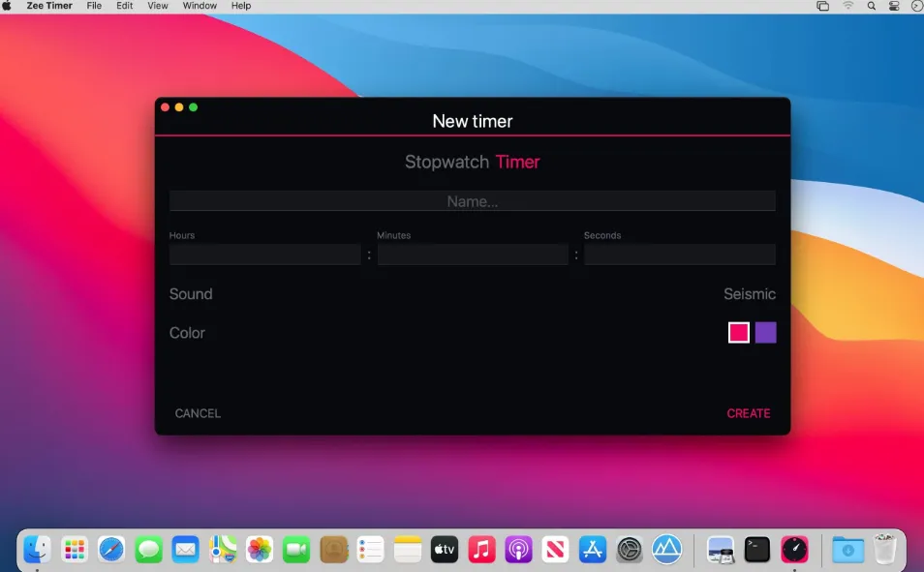
Task: Open the File menu
Action: click(94, 6)
